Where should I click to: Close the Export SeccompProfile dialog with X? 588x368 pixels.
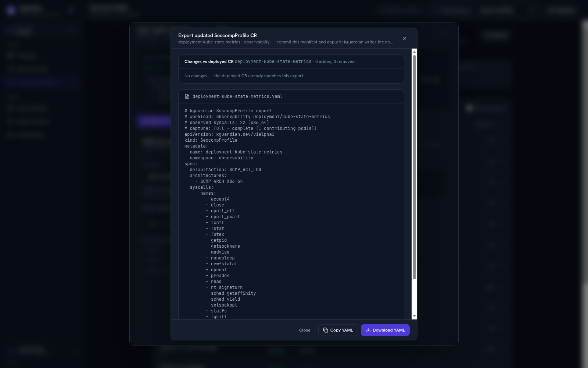coord(405,38)
